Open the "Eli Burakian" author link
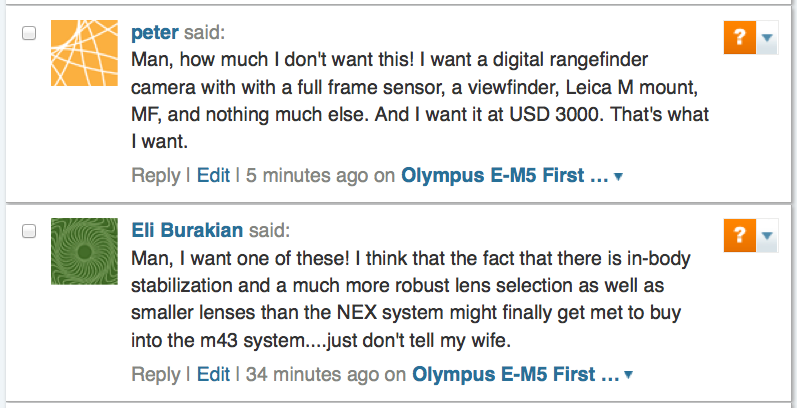The image size is (797, 408). pyautogui.click(x=187, y=230)
